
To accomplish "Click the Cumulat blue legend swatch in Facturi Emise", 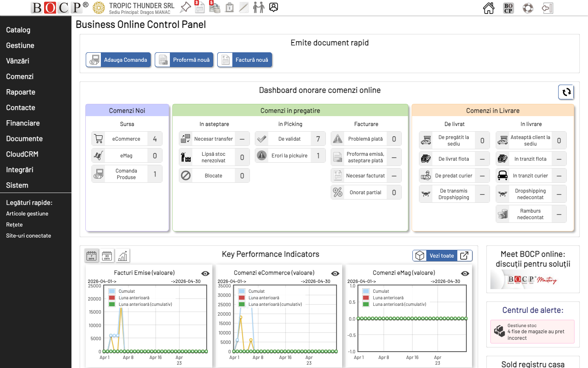I will [x=112, y=291].
